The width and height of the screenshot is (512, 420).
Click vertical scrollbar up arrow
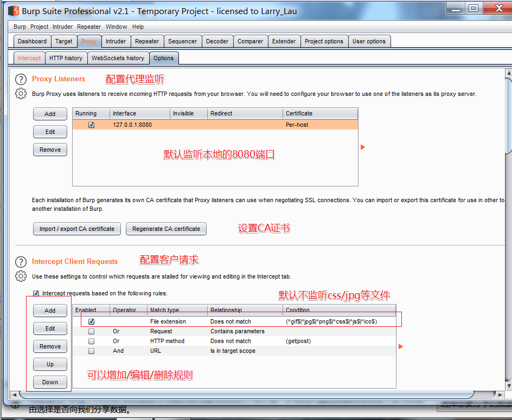pyautogui.click(x=508, y=73)
